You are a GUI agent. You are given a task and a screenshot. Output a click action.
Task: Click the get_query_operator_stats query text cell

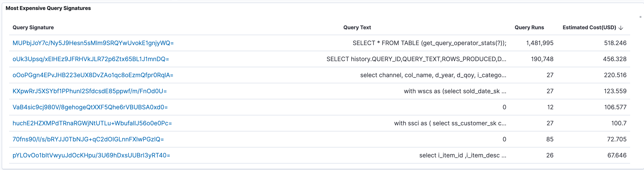tap(429, 43)
